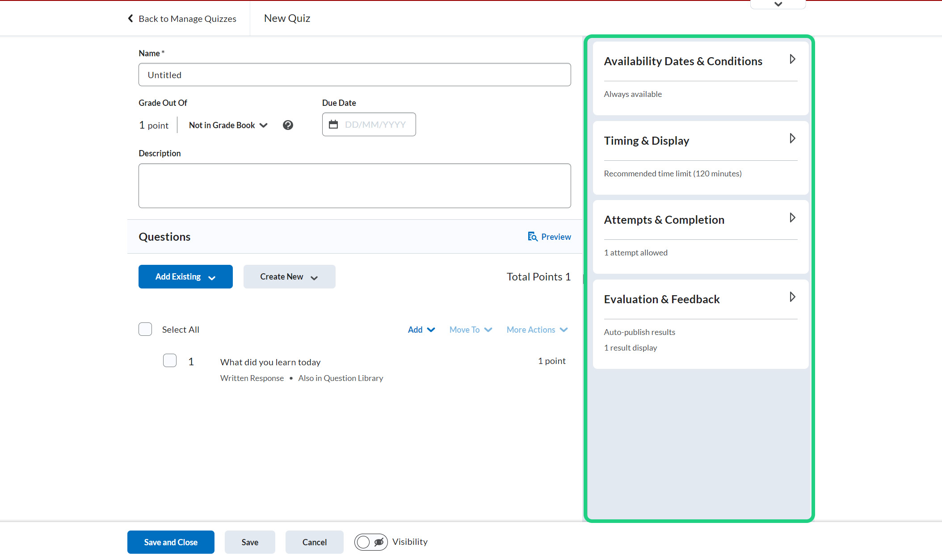942x560 pixels.
Task: Open the More Actions menu
Action: click(537, 330)
